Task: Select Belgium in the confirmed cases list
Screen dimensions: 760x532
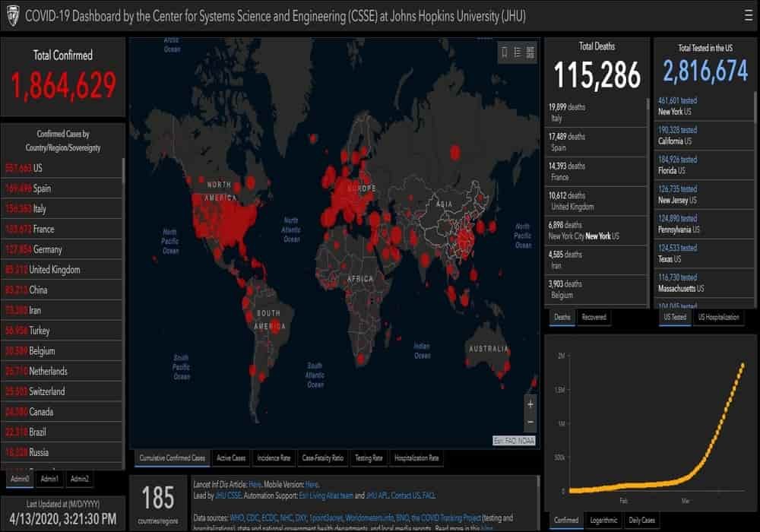Action: [x=62, y=351]
